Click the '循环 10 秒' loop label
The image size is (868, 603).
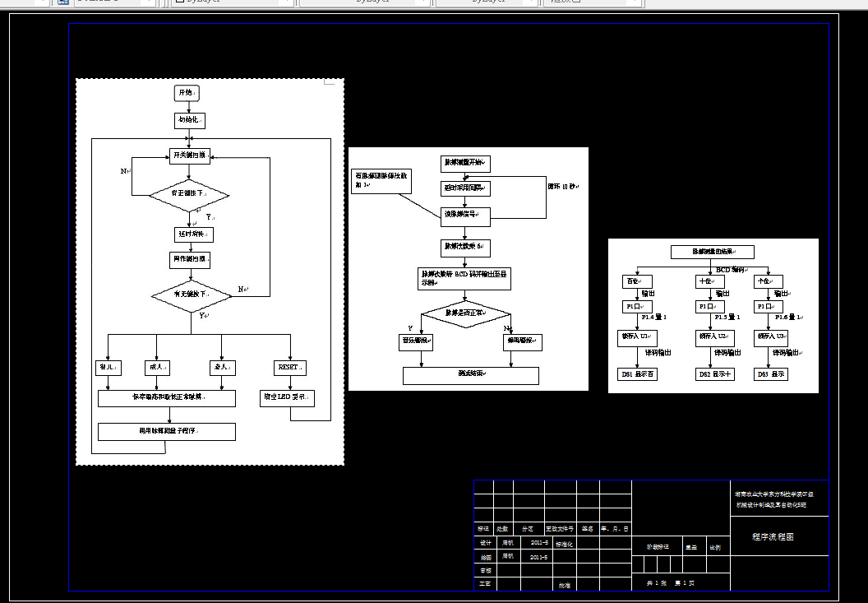point(563,187)
